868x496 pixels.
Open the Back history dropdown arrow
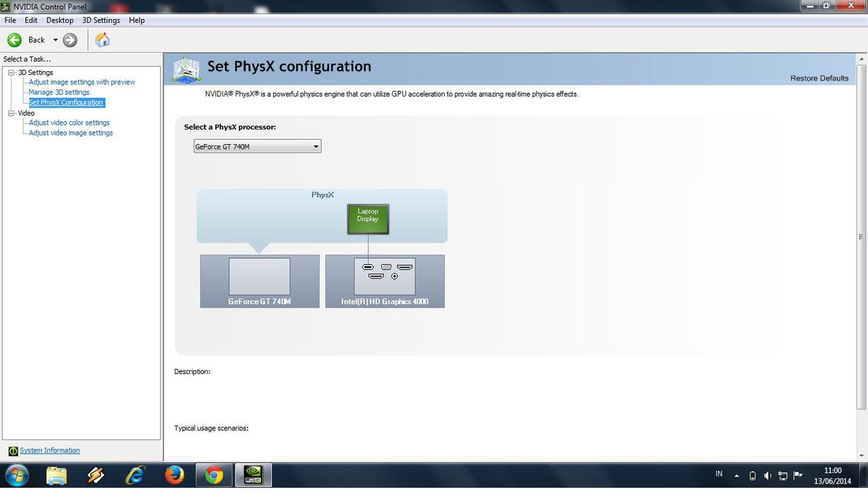[56, 40]
